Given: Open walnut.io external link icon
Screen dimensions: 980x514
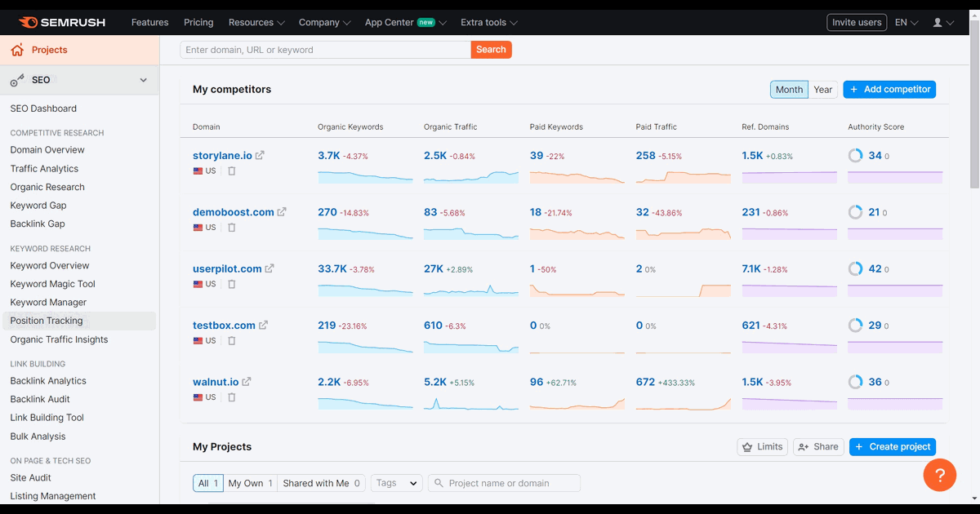Looking at the screenshot, I should (247, 381).
